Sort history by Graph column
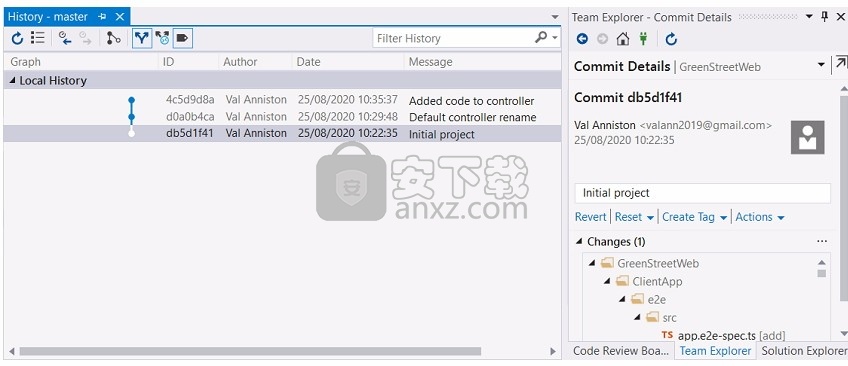 click(x=81, y=62)
